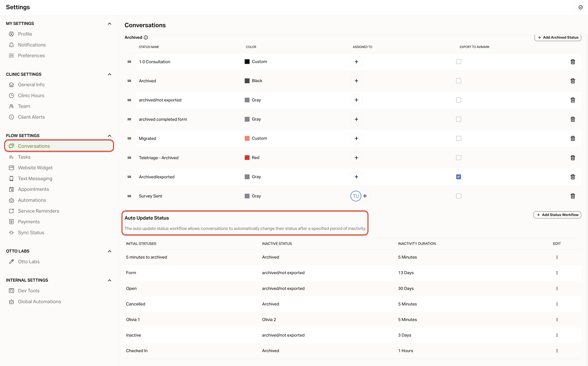Delete the Archived/exported status
588x366 pixels.
(x=572, y=177)
